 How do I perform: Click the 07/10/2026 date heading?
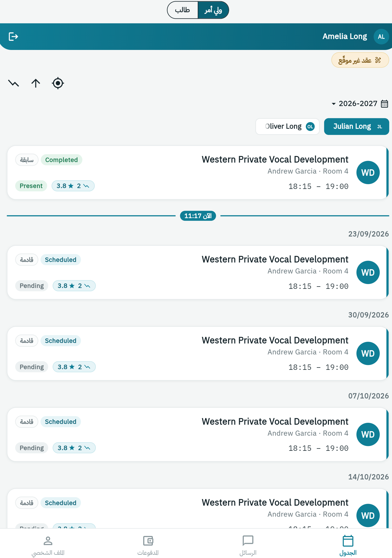point(368,396)
